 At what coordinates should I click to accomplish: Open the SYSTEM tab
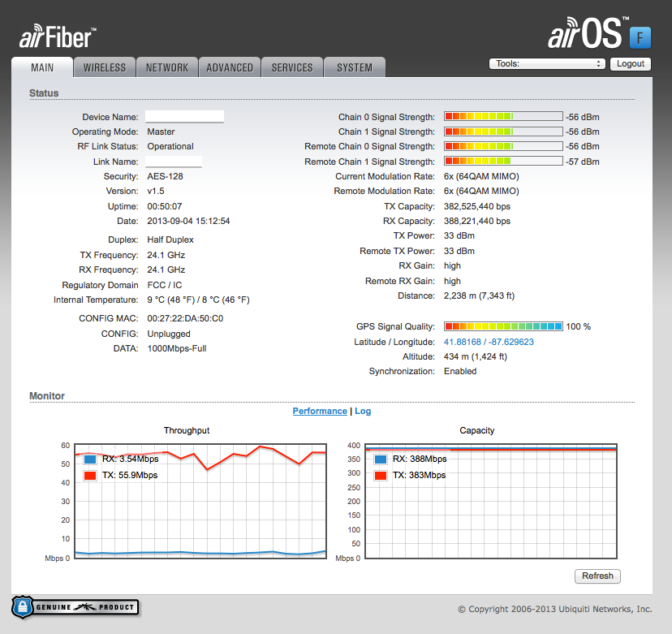pyautogui.click(x=355, y=68)
